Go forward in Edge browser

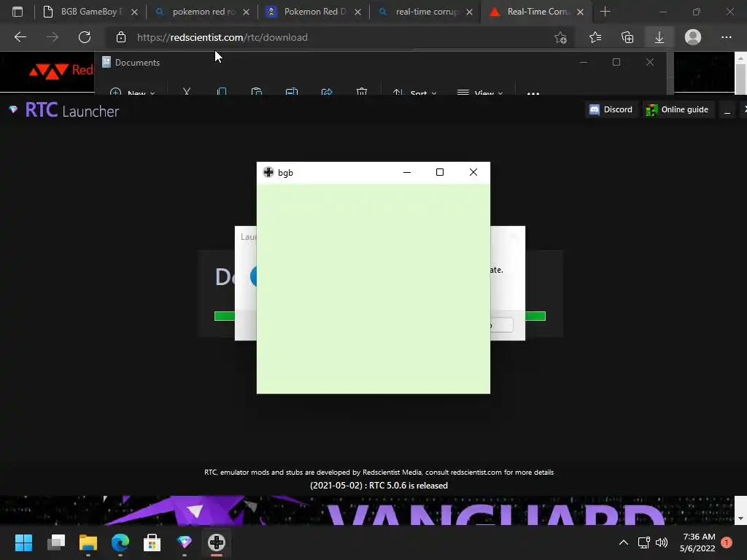tap(53, 37)
